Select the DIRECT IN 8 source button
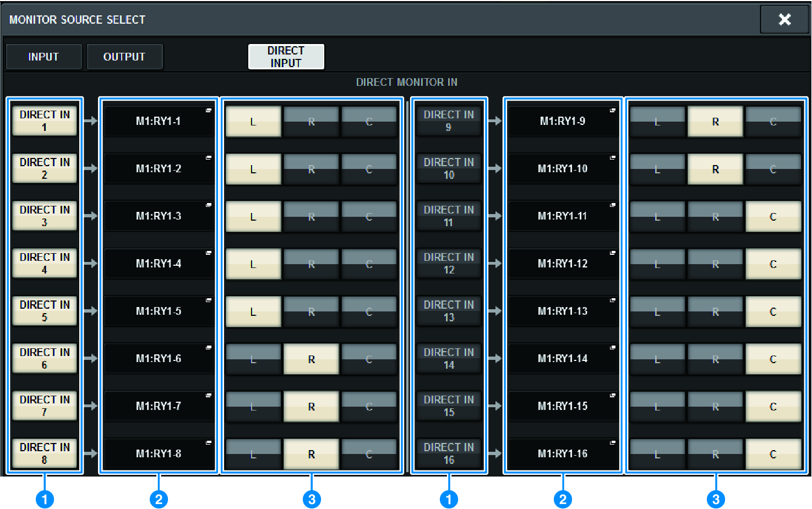This screenshot has height=509, width=812. (x=45, y=453)
